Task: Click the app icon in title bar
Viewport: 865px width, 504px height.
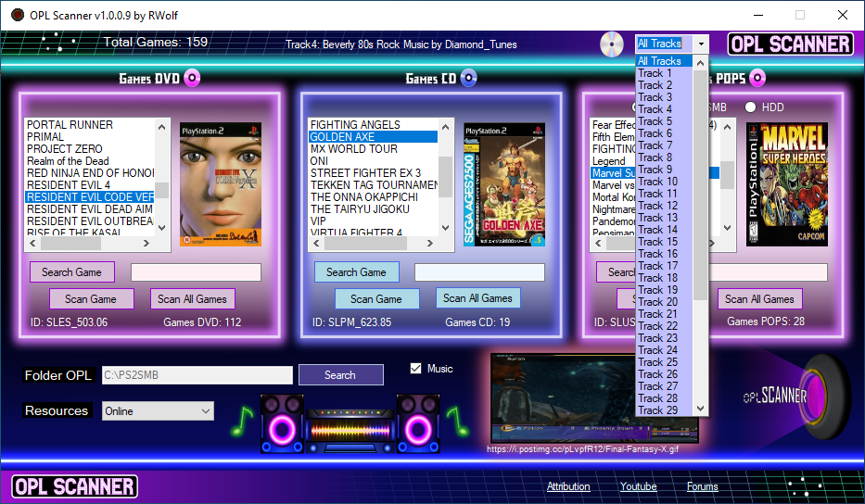Action: coord(18,15)
